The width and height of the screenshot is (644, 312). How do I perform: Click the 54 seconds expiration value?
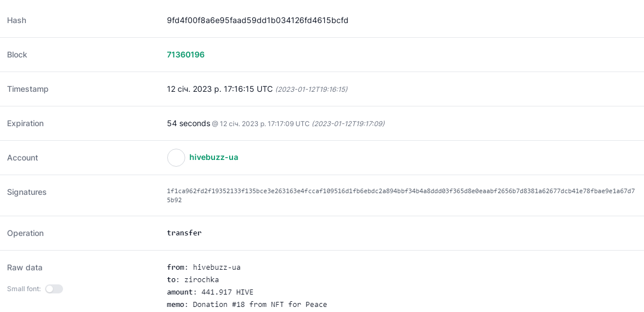tap(189, 123)
